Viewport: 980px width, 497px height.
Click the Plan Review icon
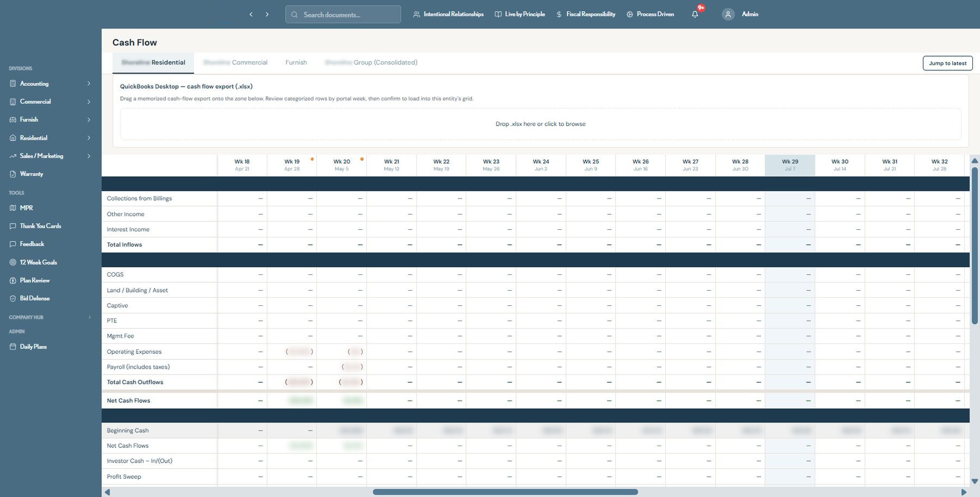tap(13, 280)
